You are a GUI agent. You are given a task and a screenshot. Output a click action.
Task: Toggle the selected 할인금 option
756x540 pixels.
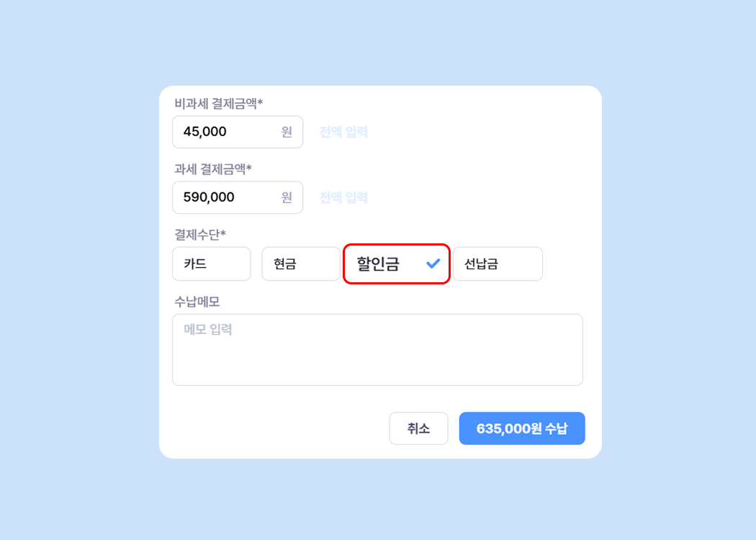(379, 264)
